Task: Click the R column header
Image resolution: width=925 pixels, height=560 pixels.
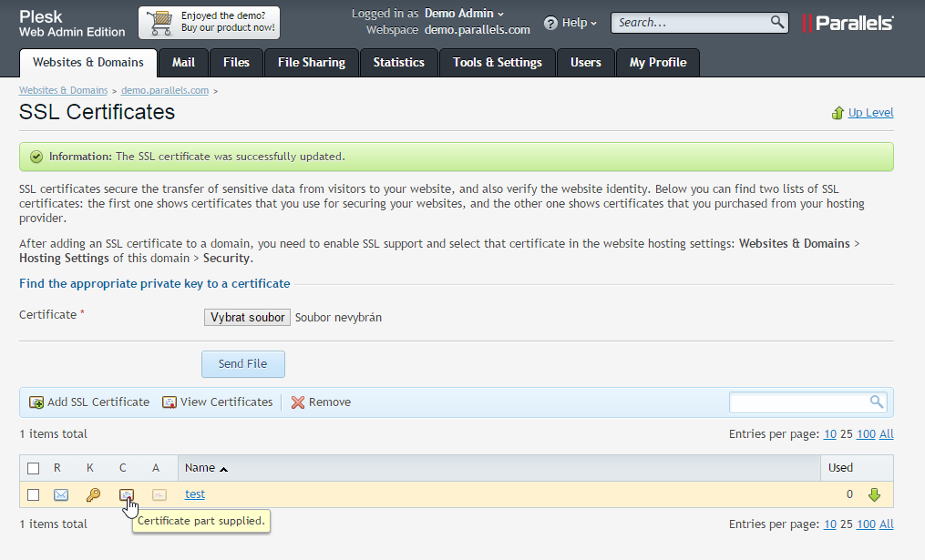Action: 57,468
